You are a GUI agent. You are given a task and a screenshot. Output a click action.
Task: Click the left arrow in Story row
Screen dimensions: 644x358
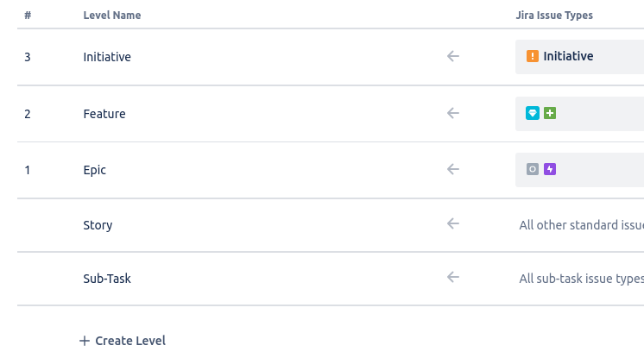pyautogui.click(x=453, y=223)
